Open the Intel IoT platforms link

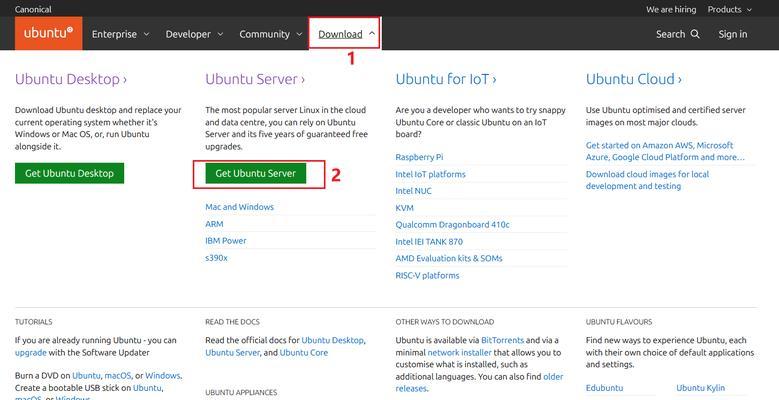click(431, 174)
